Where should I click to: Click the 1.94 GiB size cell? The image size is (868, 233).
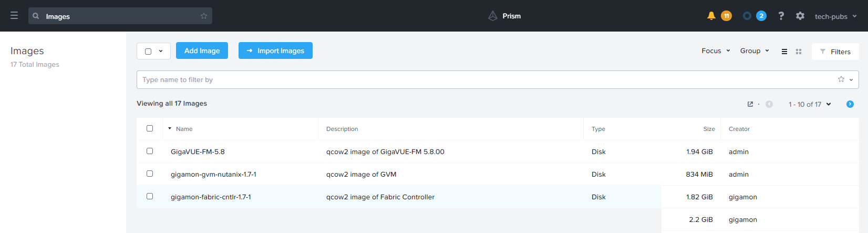699,151
